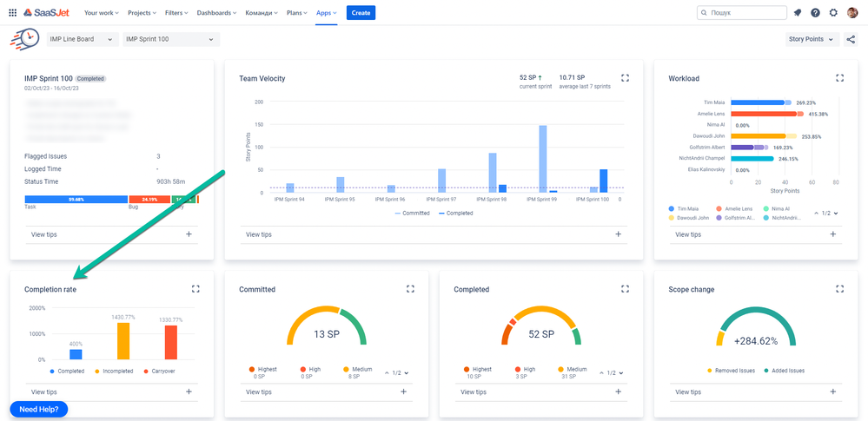Open View tips in IMP Sprint 100 card
This screenshot has height=421, width=868.
pos(43,234)
